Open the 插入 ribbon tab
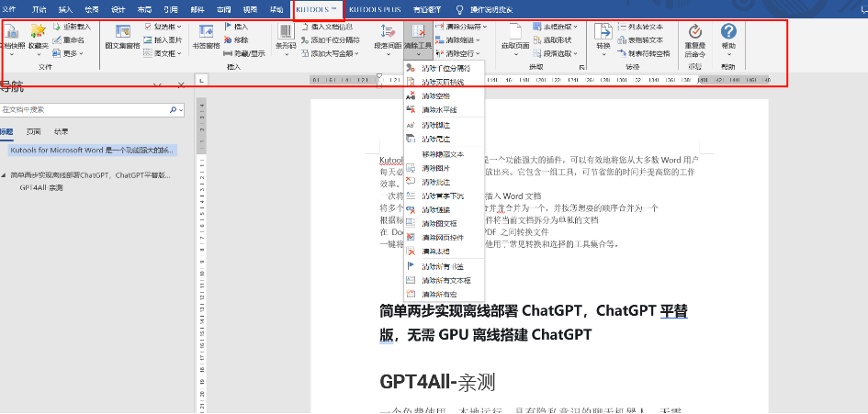The width and height of the screenshot is (868, 414). [65, 9]
